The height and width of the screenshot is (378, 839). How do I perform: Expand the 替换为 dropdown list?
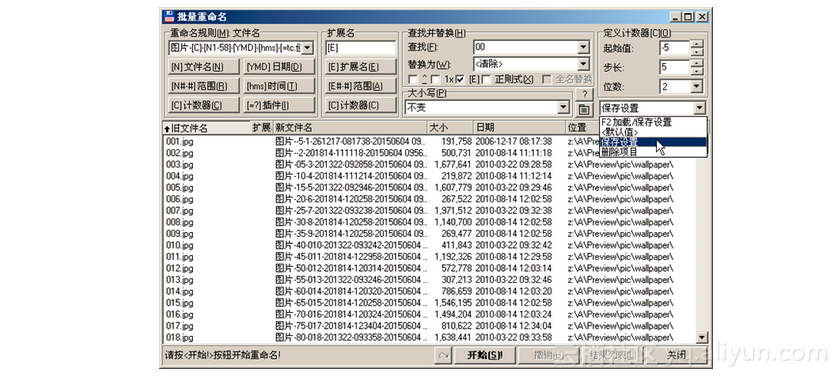[583, 64]
